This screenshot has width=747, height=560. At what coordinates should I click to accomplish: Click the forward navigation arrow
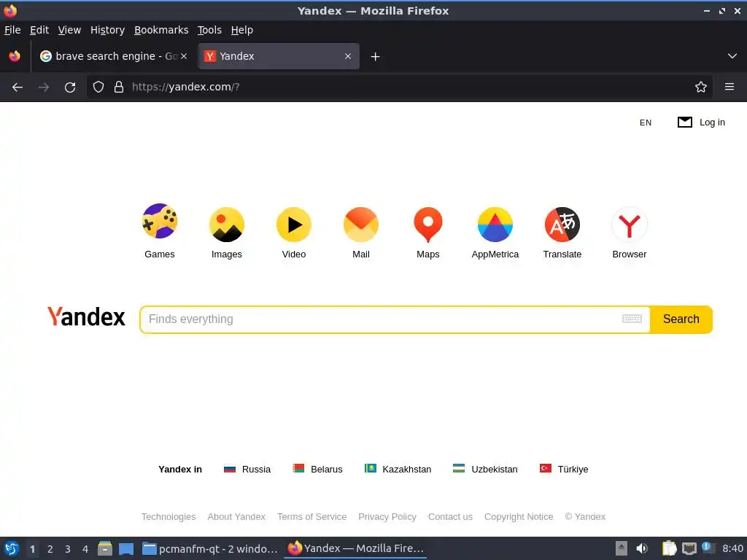coord(44,87)
